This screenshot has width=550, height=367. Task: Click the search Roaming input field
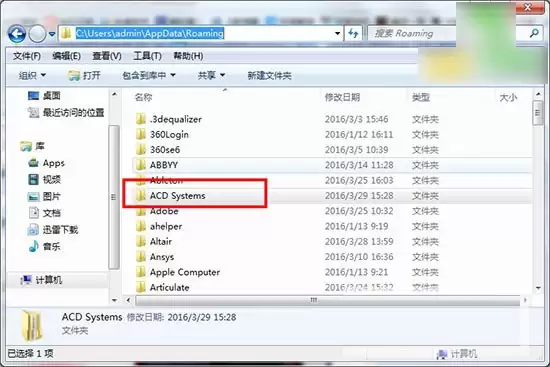coord(412,34)
